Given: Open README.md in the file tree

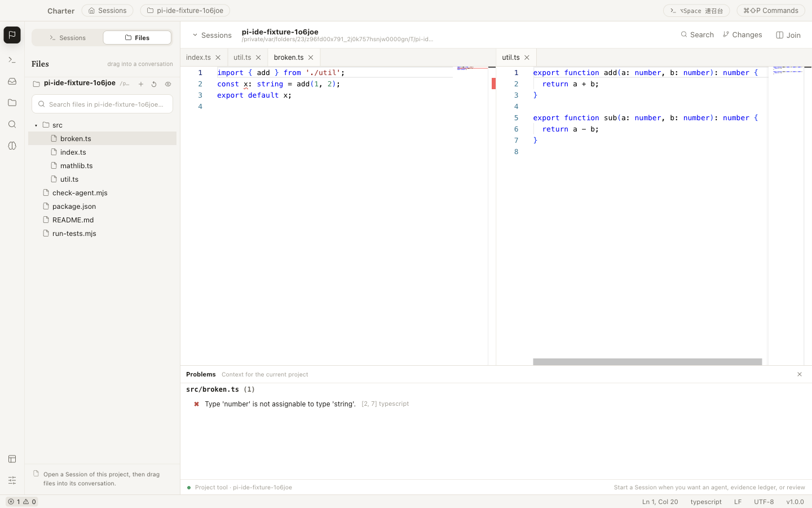Looking at the screenshot, I should [x=102, y=220].
